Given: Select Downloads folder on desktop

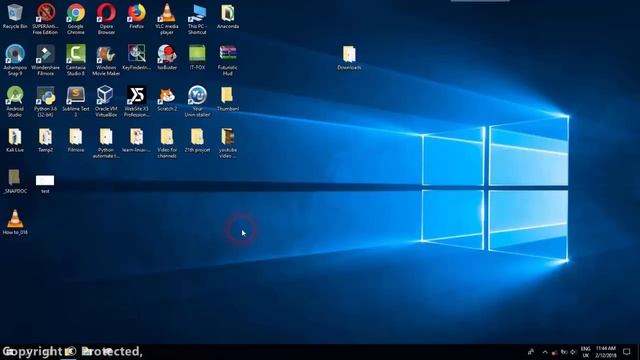Looking at the screenshot, I should [x=349, y=58].
